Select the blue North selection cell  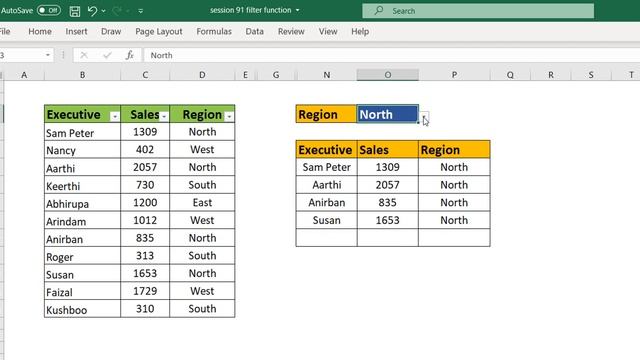[388, 114]
